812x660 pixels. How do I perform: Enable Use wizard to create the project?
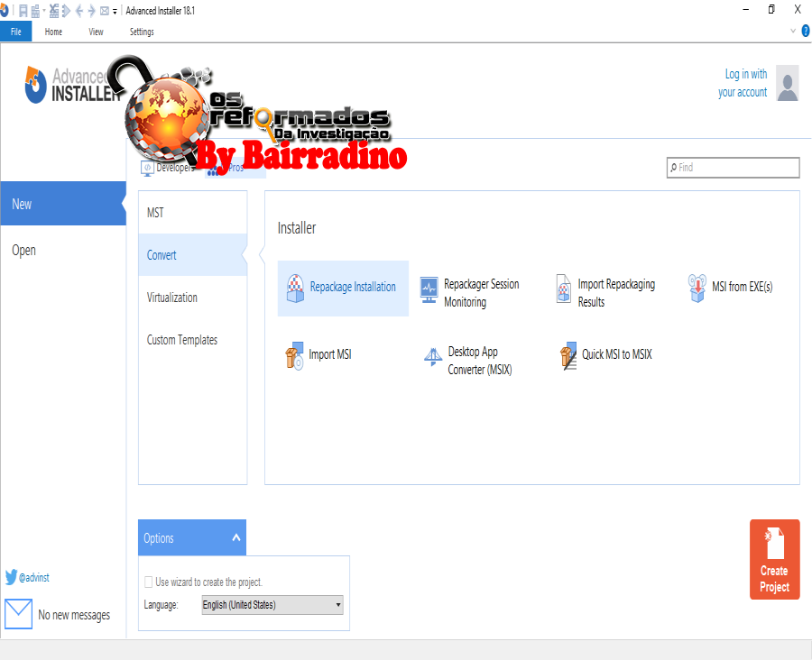pos(149,582)
